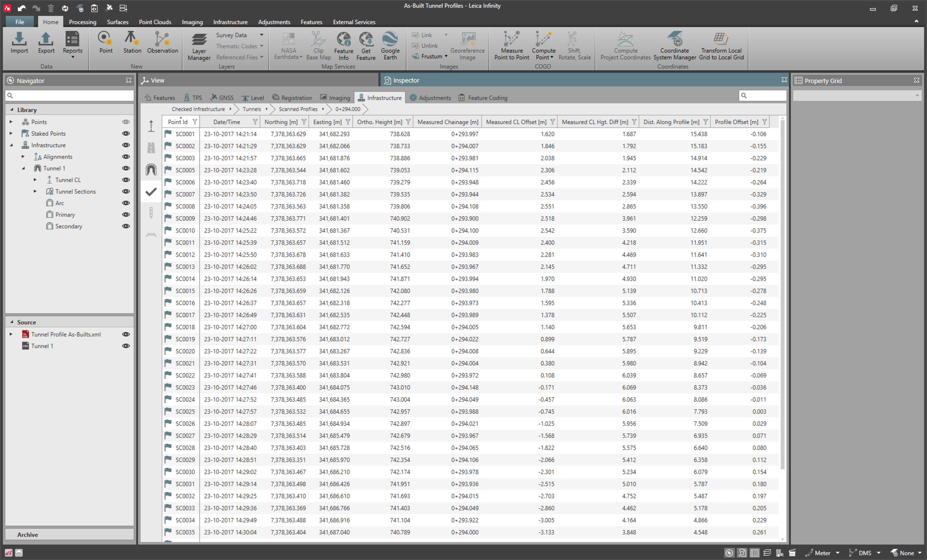Click the Scanned Profiles breadcrumb
927x560 pixels.
(x=298, y=109)
